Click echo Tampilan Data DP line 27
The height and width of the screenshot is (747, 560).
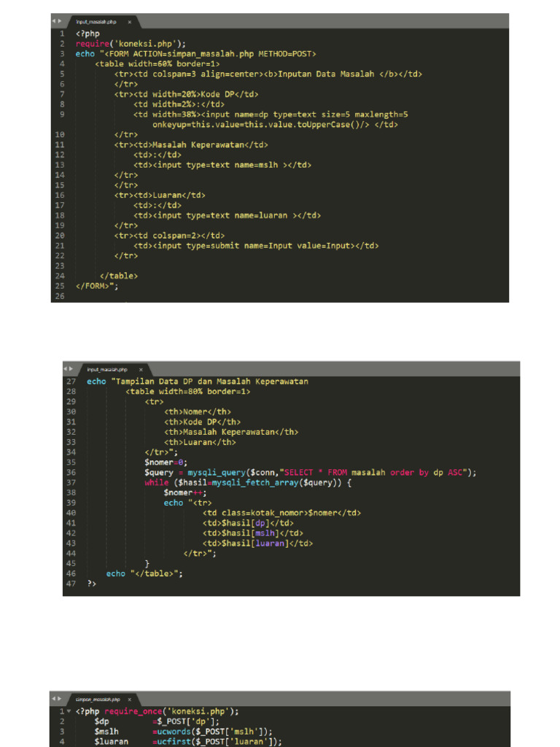[198, 382]
